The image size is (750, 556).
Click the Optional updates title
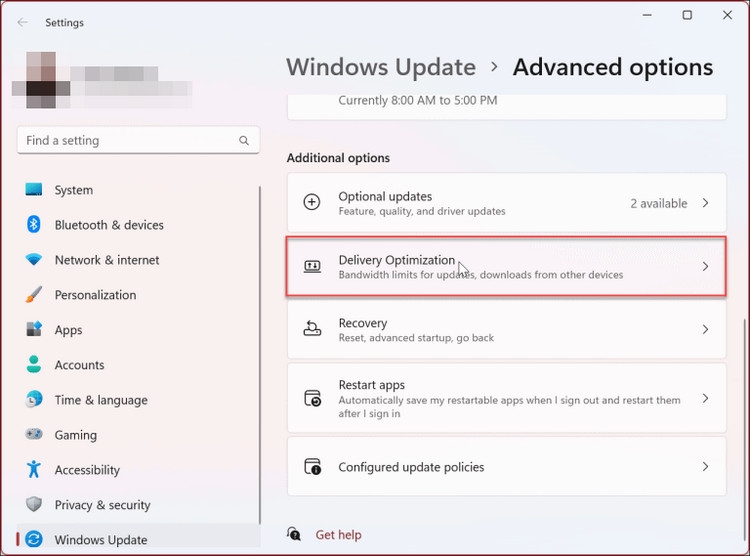[385, 196]
